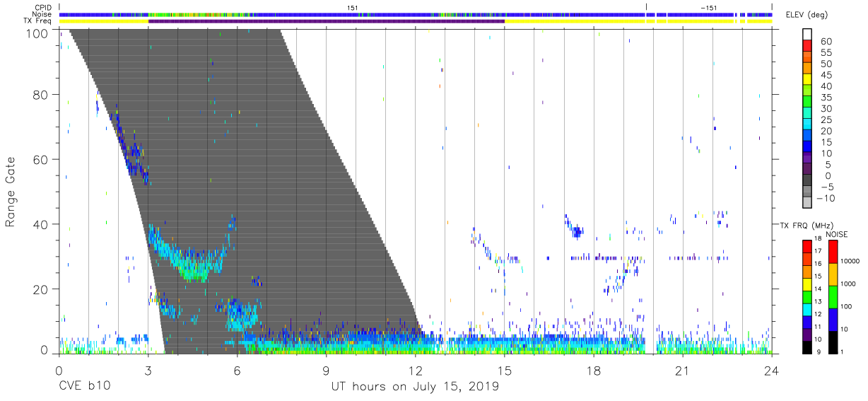
Task: Click the CPID row label
Action: pyautogui.click(x=44, y=7)
